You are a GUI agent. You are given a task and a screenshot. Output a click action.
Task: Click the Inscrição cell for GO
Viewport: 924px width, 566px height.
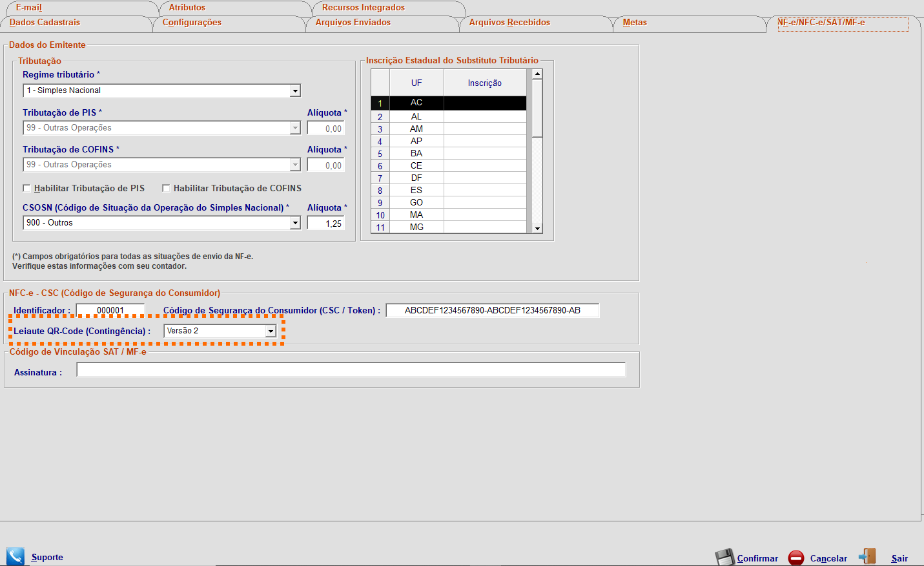coord(485,203)
